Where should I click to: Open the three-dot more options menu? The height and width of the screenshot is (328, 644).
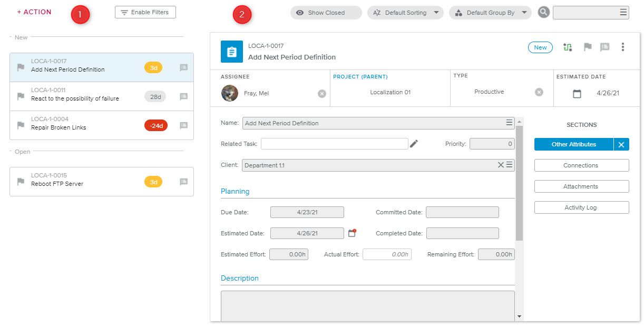622,47
